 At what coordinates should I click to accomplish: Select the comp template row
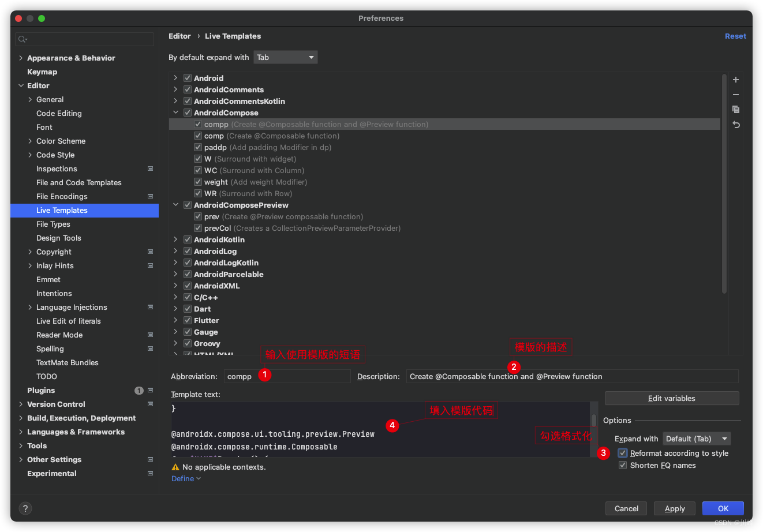(x=444, y=136)
